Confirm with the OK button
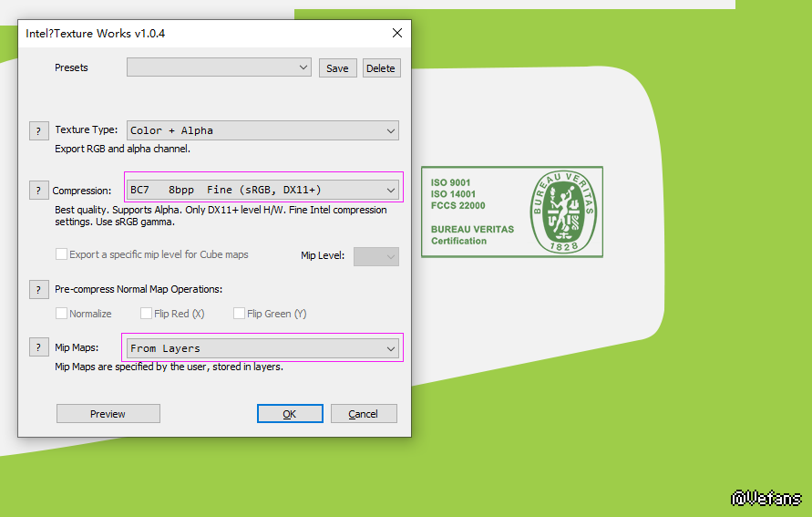Viewport: 812px width, 517px height. tap(290, 413)
